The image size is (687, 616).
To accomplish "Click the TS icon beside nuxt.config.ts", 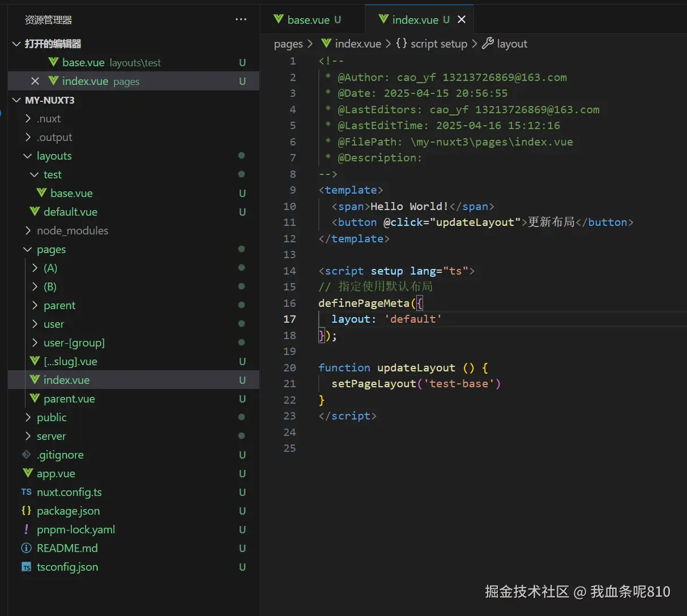I will [x=26, y=492].
